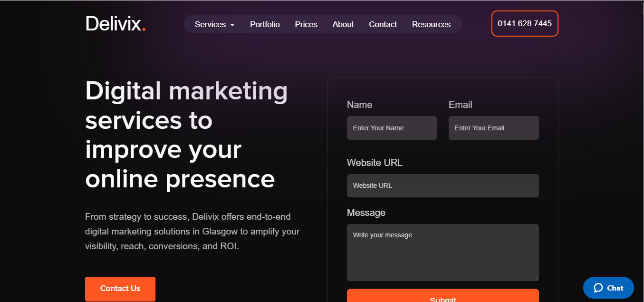The image size is (644, 302).
Task: Expand the Services dropdown arrow
Action: click(232, 25)
